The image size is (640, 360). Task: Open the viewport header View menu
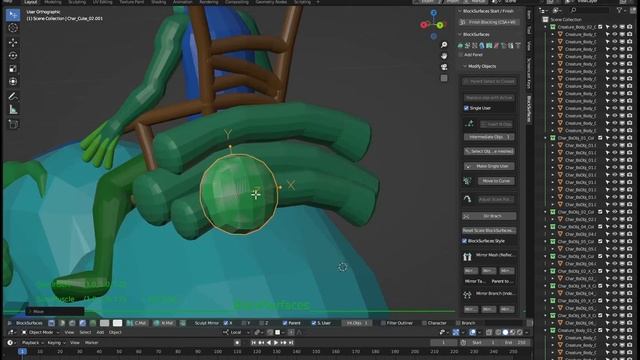coord(69,332)
